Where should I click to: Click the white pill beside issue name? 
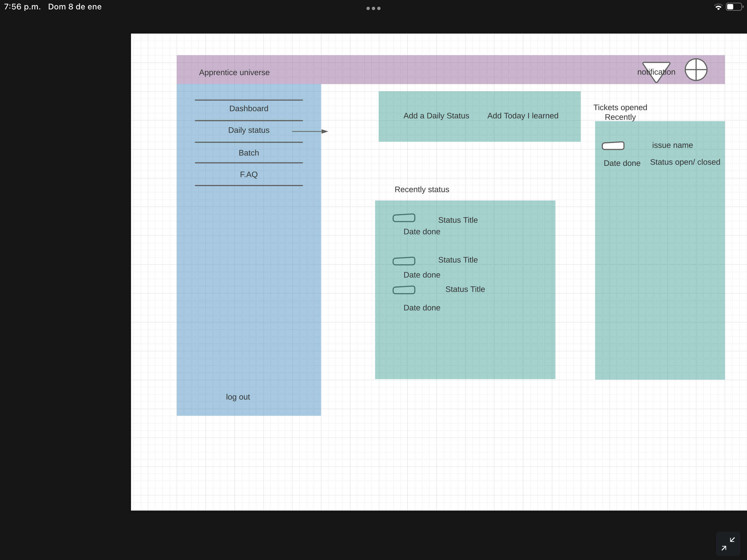coord(613,146)
